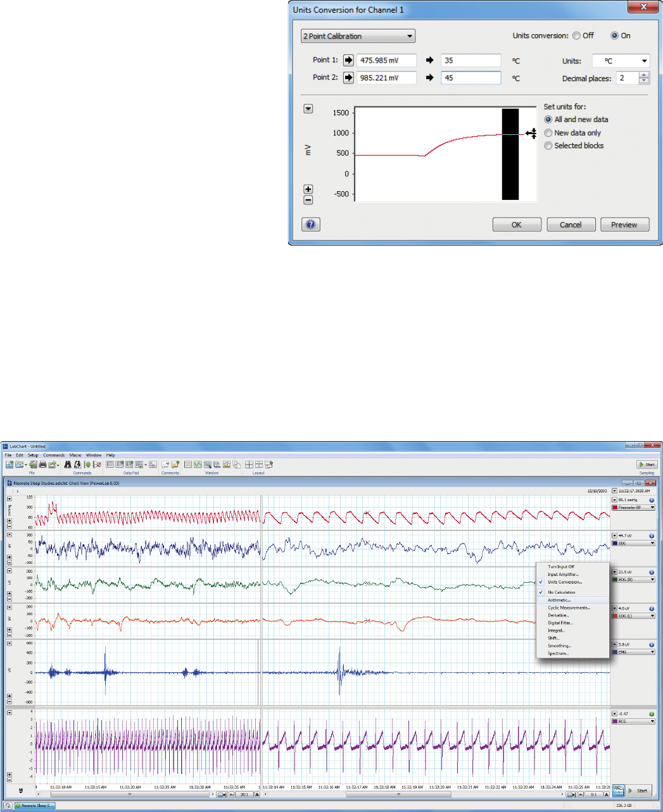Click the Notebook icon in Window group
This screenshot has width=663, height=812.
[236, 465]
